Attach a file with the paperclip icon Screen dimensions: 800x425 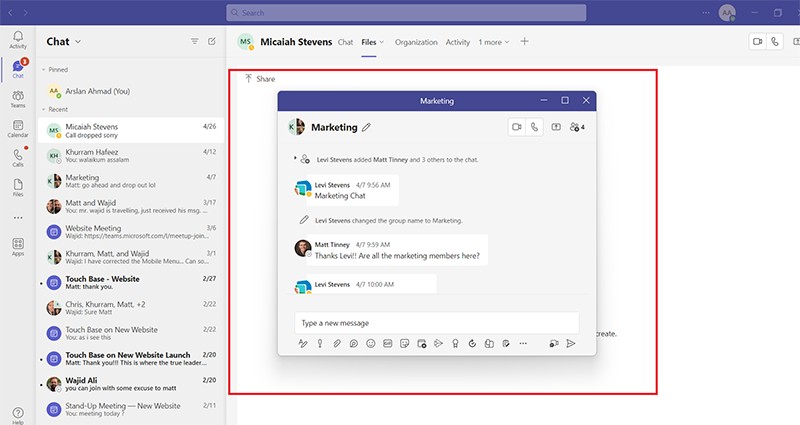point(337,343)
